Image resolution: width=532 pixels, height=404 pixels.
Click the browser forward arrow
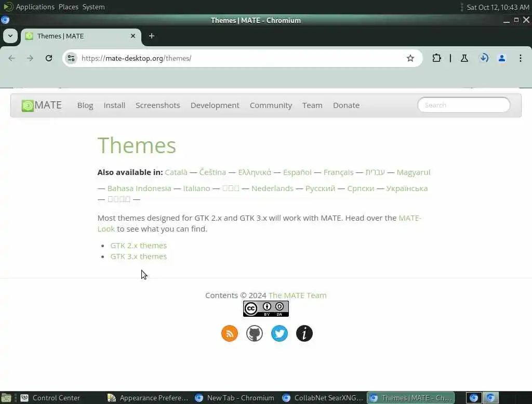point(30,58)
